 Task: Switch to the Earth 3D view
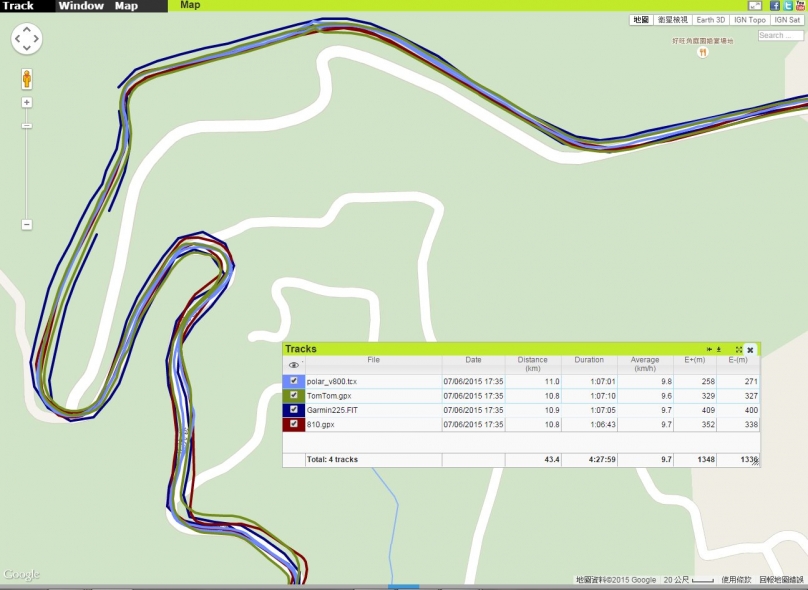711,20
